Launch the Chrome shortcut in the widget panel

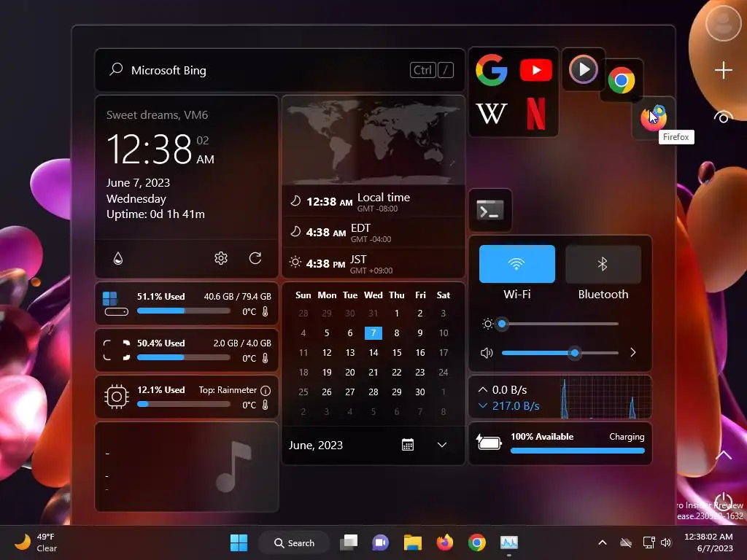click(x=622, y=80)
